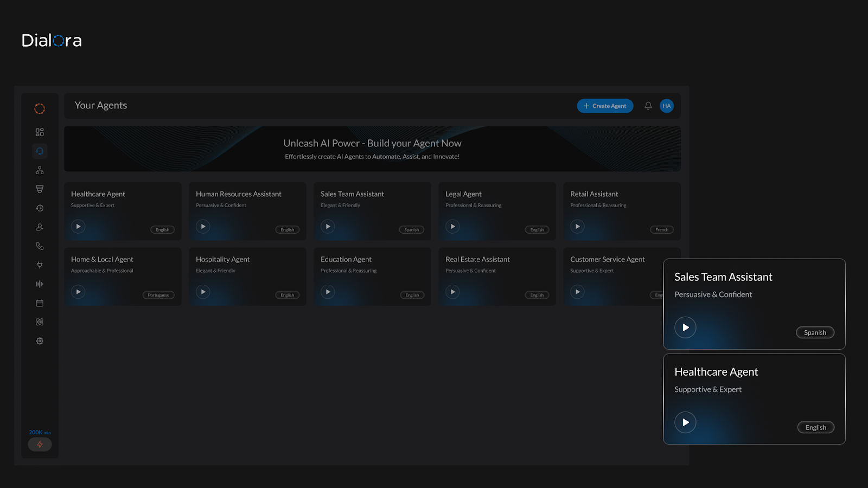Play the Hospitality Agent preview

[x=202, y=291]
